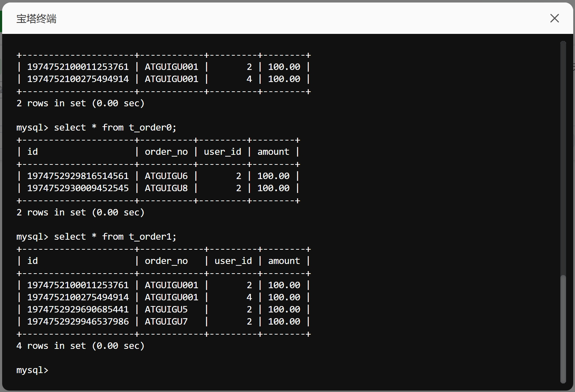Screen dimensions: 575x392
Task: Click the id value 1974752929816514561
Action: [x=78, y=176]
